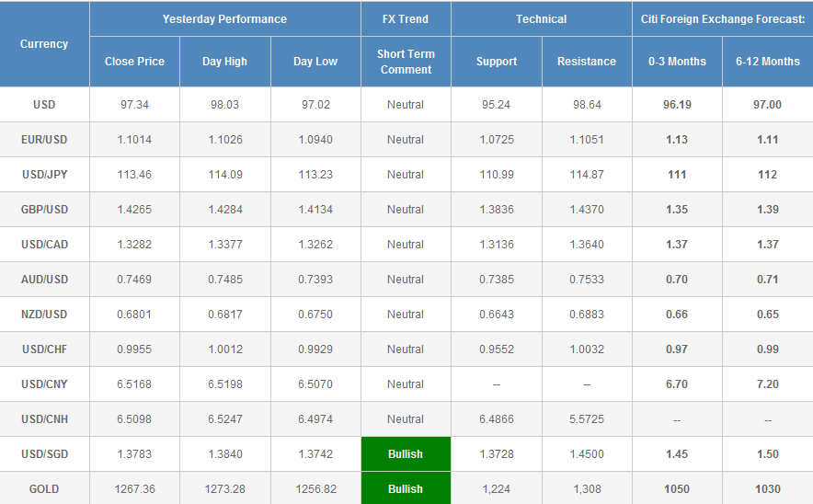813x504 pixels.
Task: Click GOLD day high 1273.28
Action: click(x=224, y=489)
